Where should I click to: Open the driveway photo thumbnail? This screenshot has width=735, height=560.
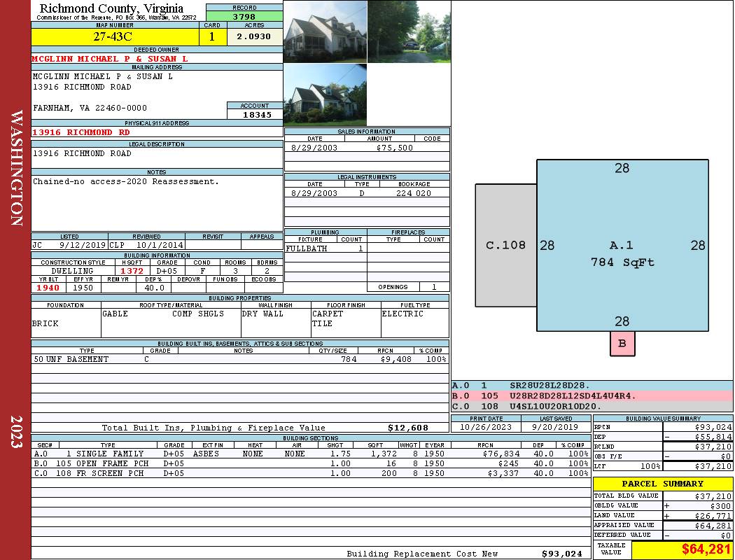(409, 31)
